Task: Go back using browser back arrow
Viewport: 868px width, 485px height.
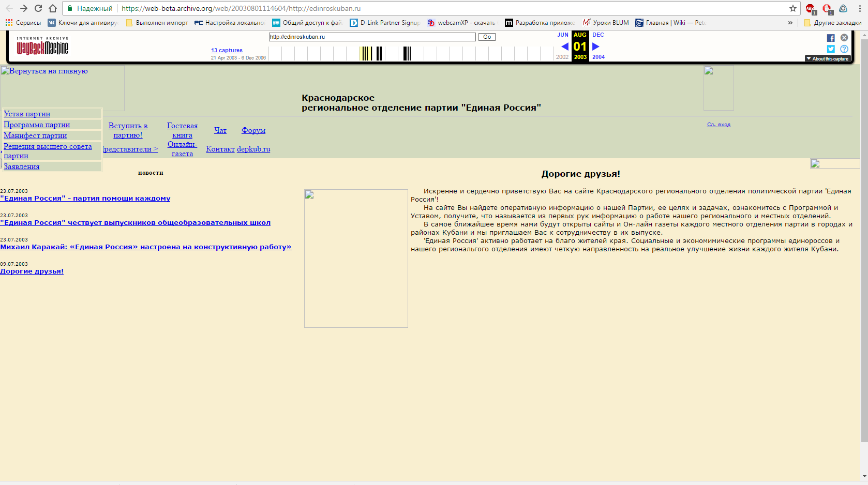Action: (x=9, y=8)
